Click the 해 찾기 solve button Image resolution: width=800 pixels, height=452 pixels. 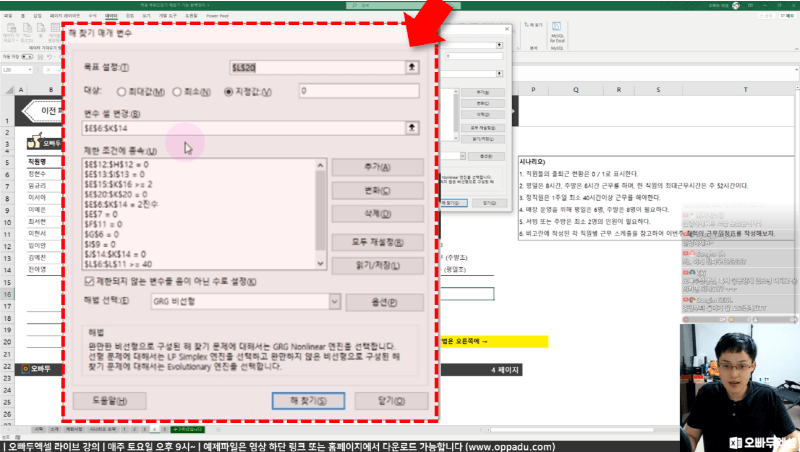308,400
